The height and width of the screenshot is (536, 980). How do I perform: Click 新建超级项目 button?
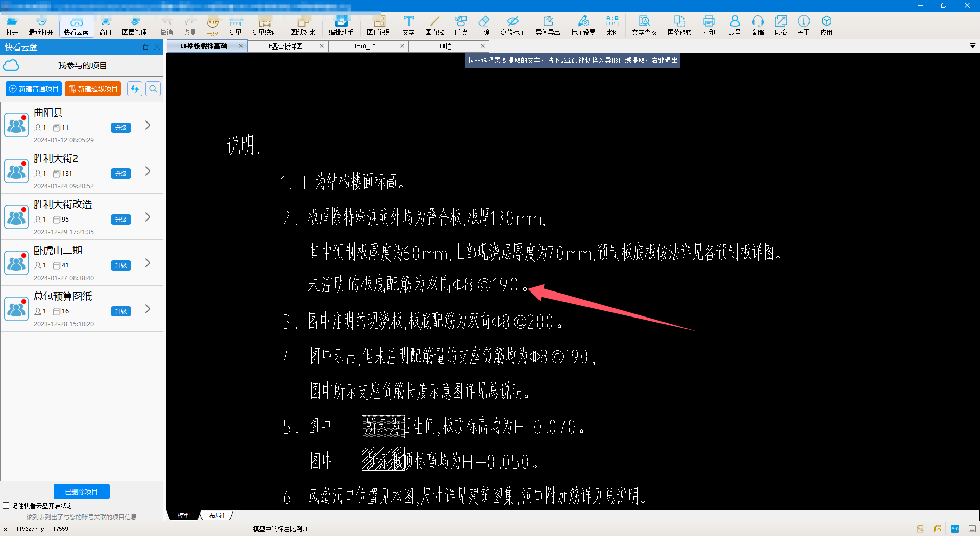[x=93, y=89]
